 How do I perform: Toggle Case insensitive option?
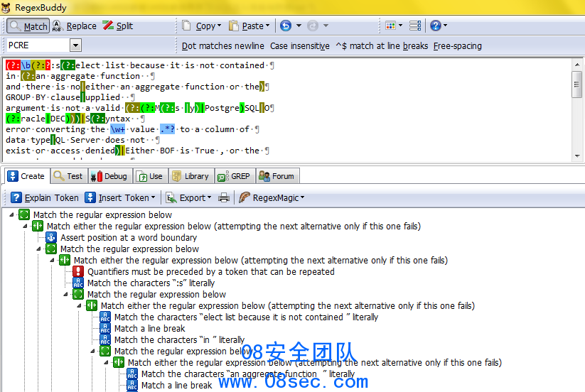point(299,46)
